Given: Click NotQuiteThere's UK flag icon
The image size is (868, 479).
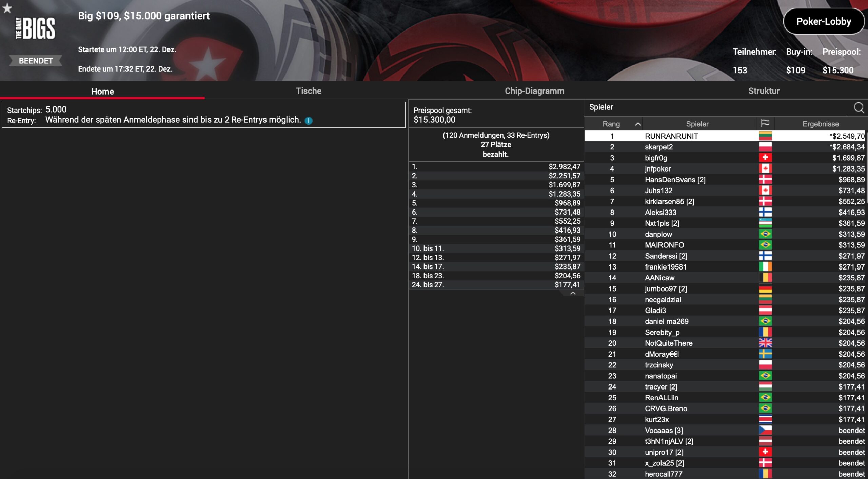Looking at the screenshot, I should pos(765,343).
